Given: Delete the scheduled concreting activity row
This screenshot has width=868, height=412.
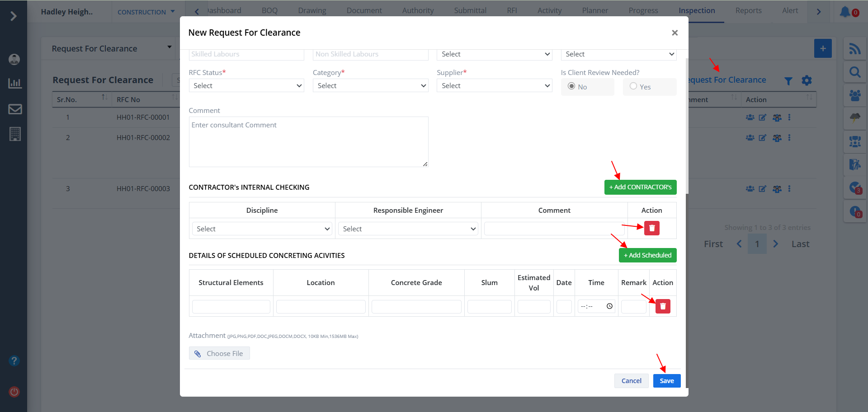Looking at the screenshot, I should click(x=662, y=306).
